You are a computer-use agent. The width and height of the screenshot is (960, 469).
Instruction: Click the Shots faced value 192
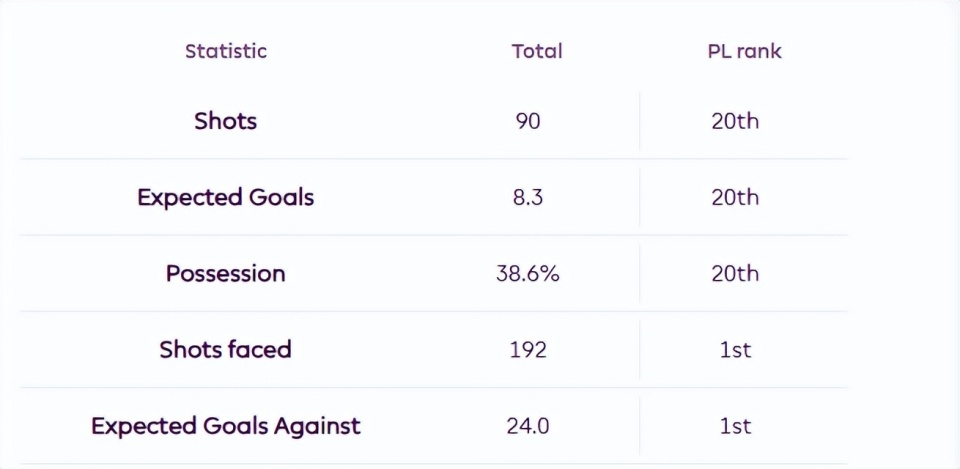528,349
